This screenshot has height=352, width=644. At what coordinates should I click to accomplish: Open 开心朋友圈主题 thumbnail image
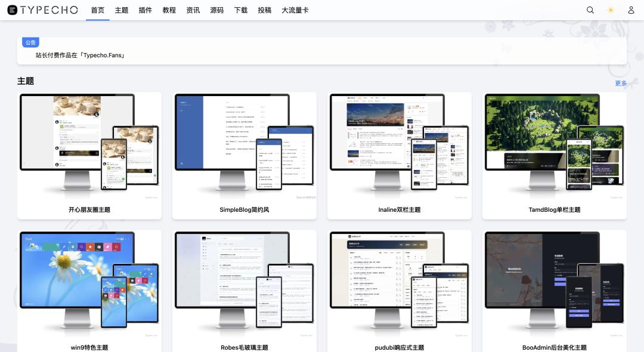click(89, 146)
